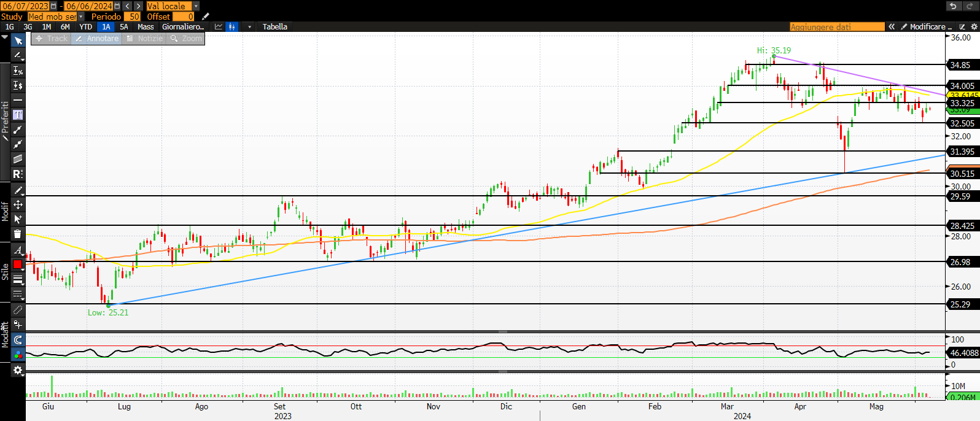980x421 pixels.
Task: Click the 34.85 price level label
Action: [961, 64]
